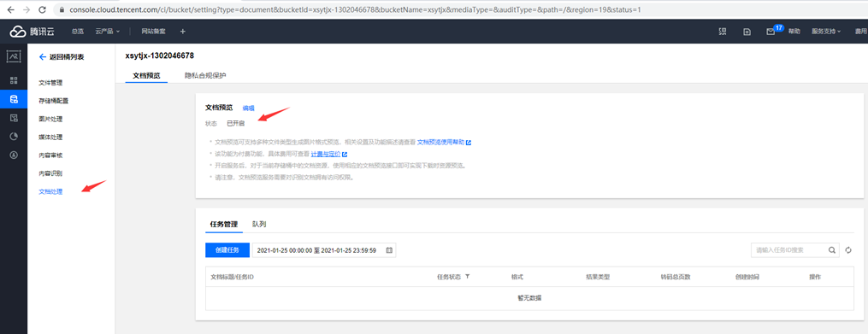Click the 结果类型 column header

pos(598,277)
